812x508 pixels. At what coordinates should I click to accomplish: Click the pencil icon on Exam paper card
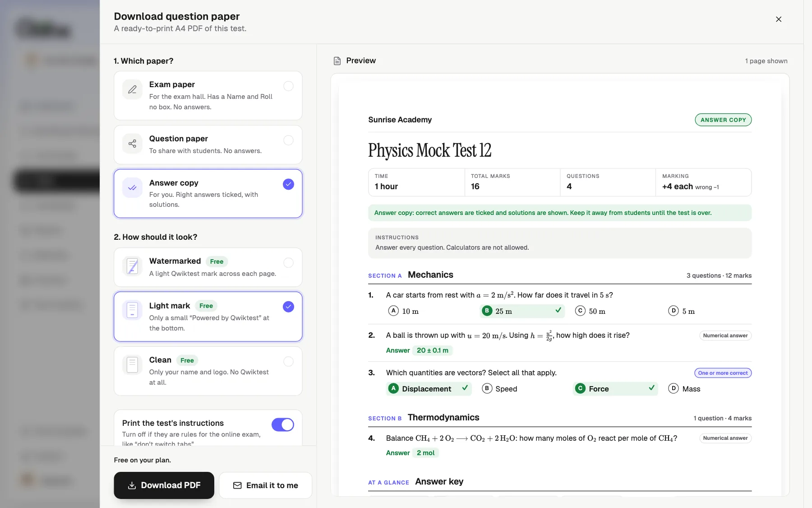132,89
